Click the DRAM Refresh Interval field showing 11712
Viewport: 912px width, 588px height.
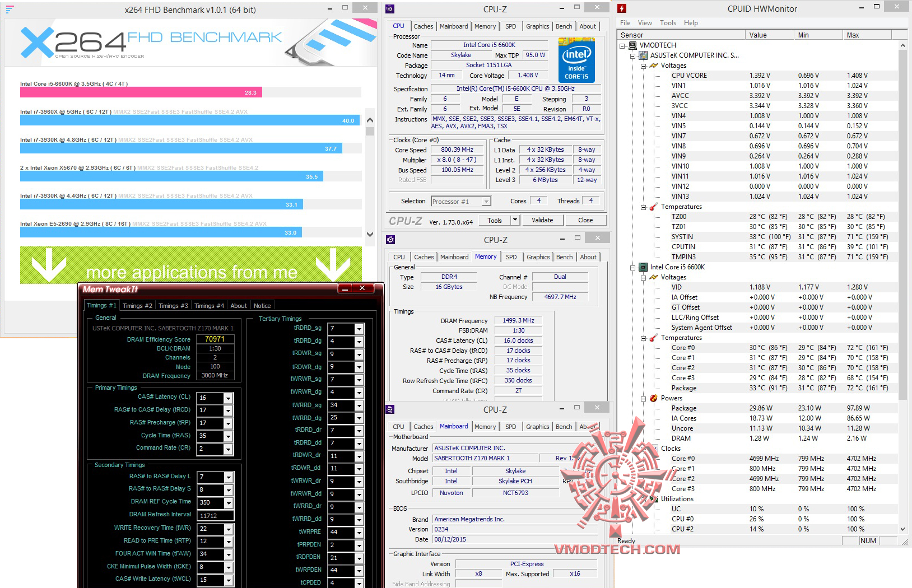tap(215, 516)
